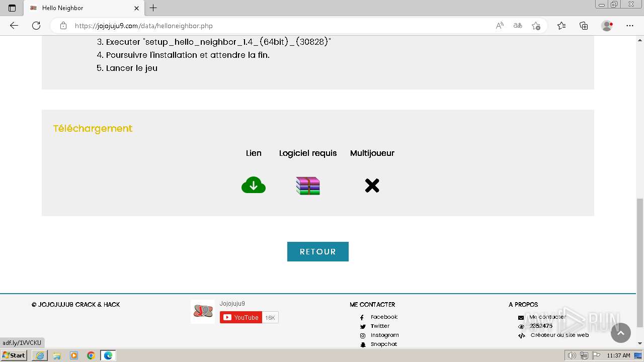
Task: Click the Jojojuju9 channel avatar thumbnail
Action: (x=203, y=312)
